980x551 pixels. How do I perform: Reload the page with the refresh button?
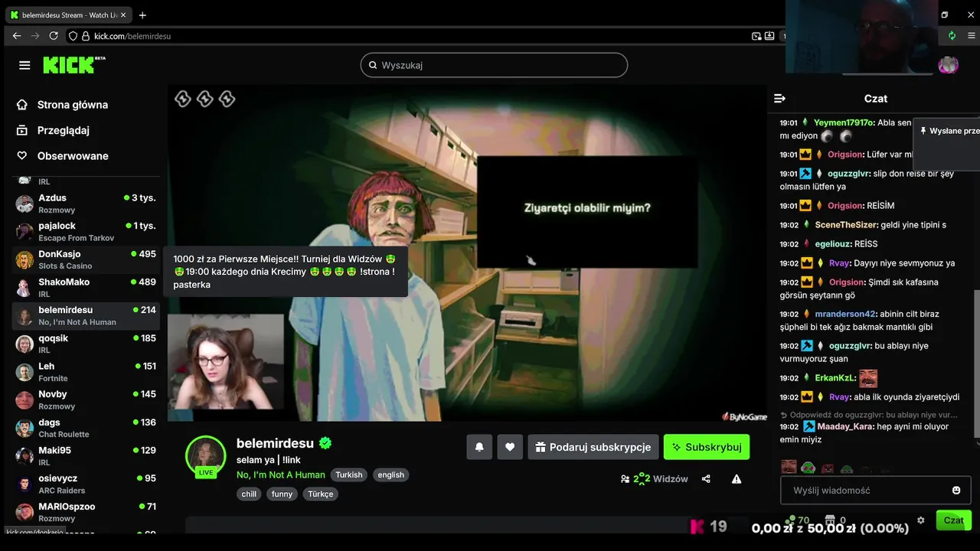coord(54,36)
